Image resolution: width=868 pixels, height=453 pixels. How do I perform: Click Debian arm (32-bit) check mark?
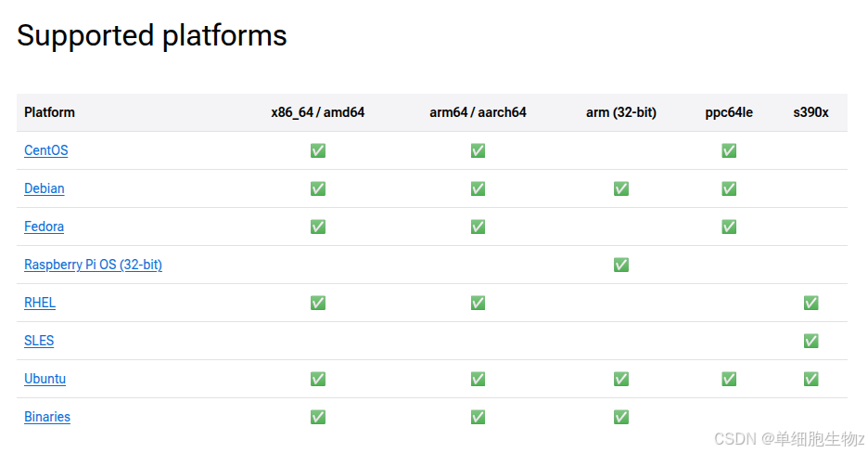point(621,188)
